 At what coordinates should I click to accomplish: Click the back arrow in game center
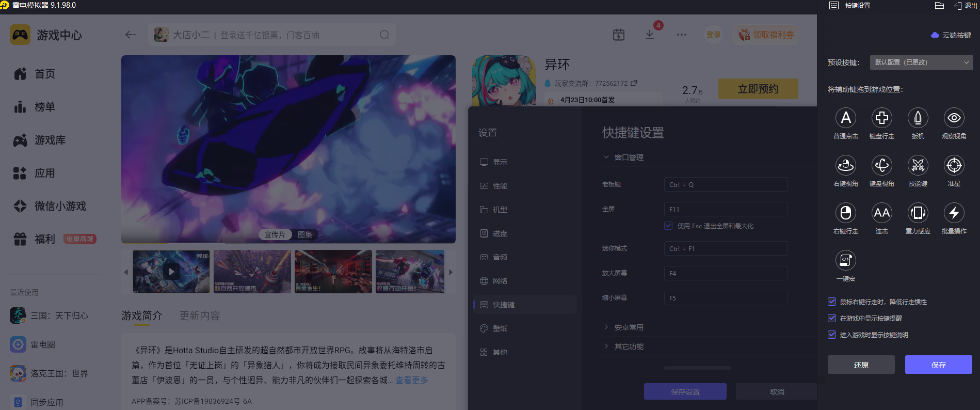(131, 35)
